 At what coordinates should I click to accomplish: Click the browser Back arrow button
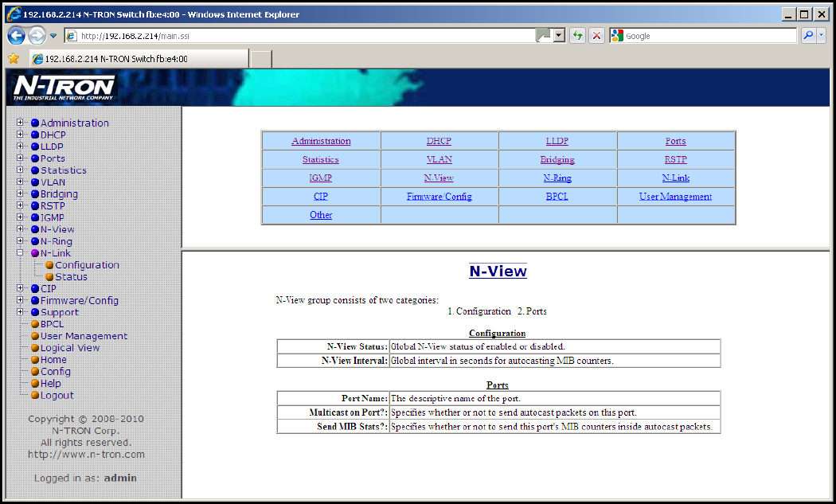pos(17,36)
